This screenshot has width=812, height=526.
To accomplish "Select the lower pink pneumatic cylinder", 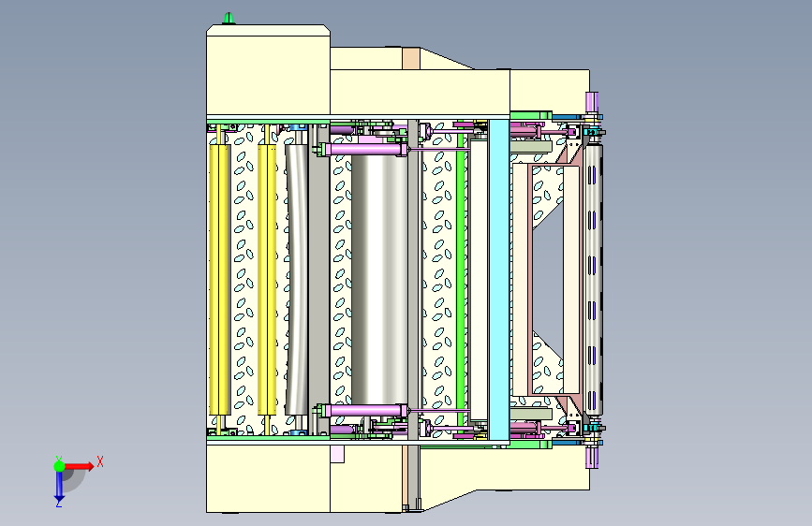I will (365, 411).
